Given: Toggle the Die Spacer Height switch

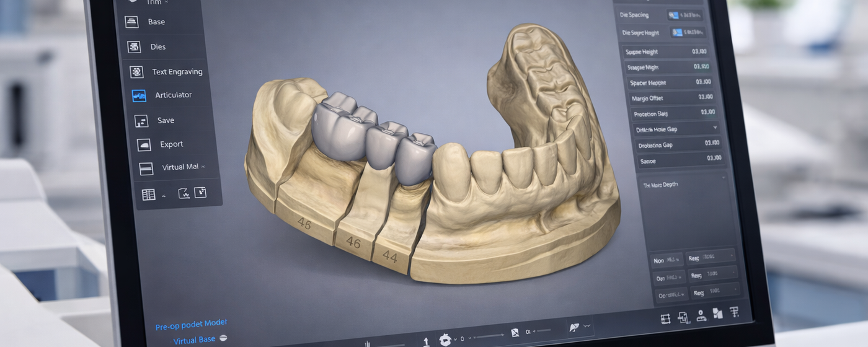Looking at the screenshot, I should 676,33.
